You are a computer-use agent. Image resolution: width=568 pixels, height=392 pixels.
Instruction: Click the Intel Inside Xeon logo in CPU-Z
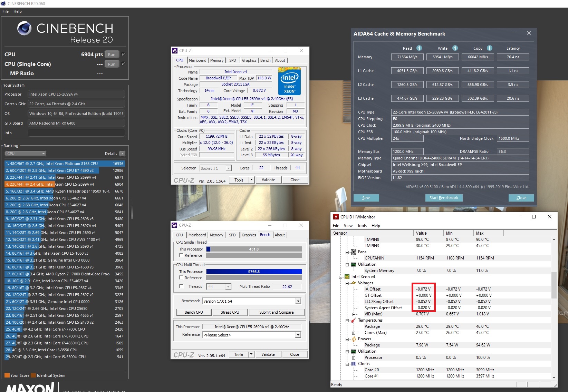(289, 81)
